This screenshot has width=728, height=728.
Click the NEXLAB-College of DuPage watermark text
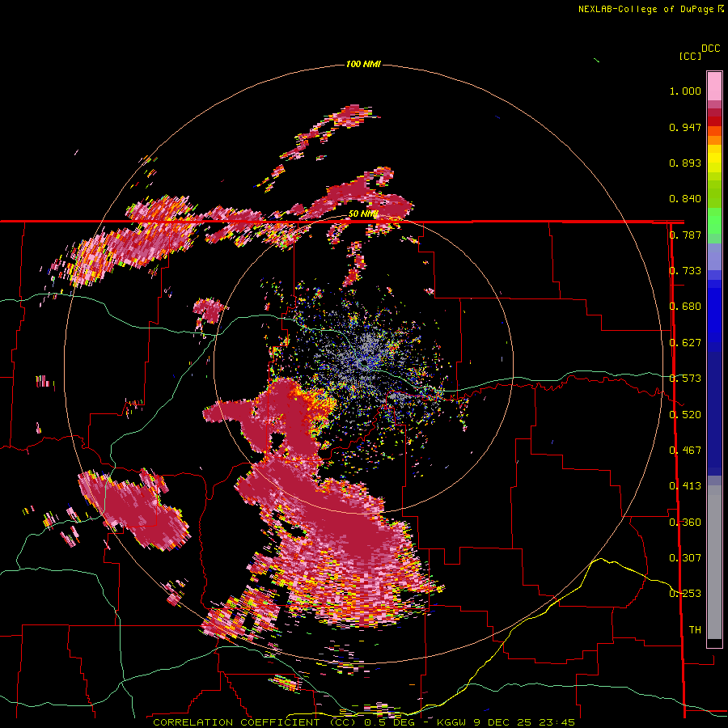tap(645, 9)
